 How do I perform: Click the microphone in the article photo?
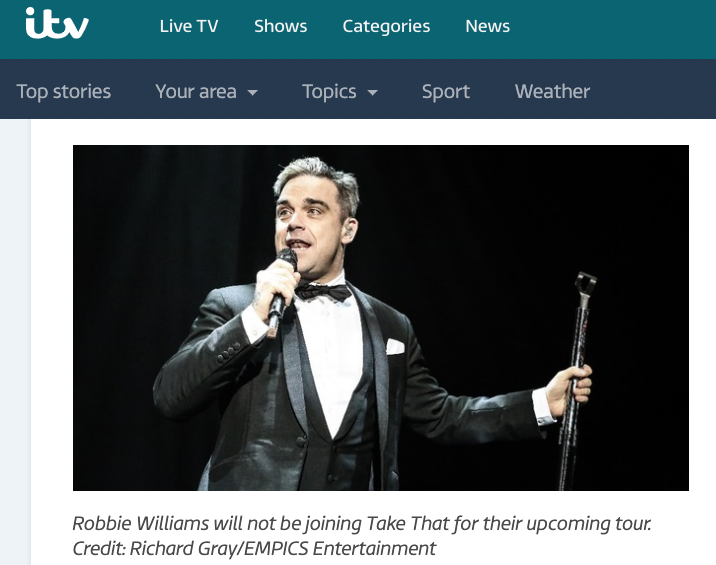281,291
